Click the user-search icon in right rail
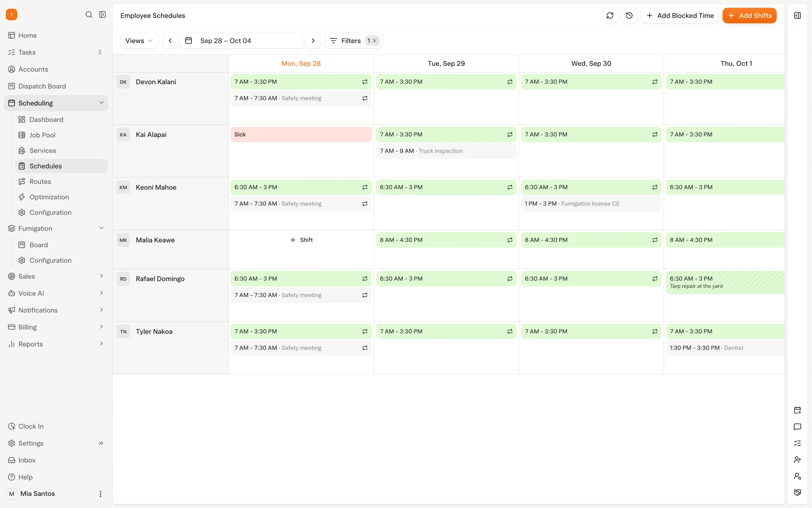The width and height of the screenshot is (812, 508). click(x=797, y=476)
